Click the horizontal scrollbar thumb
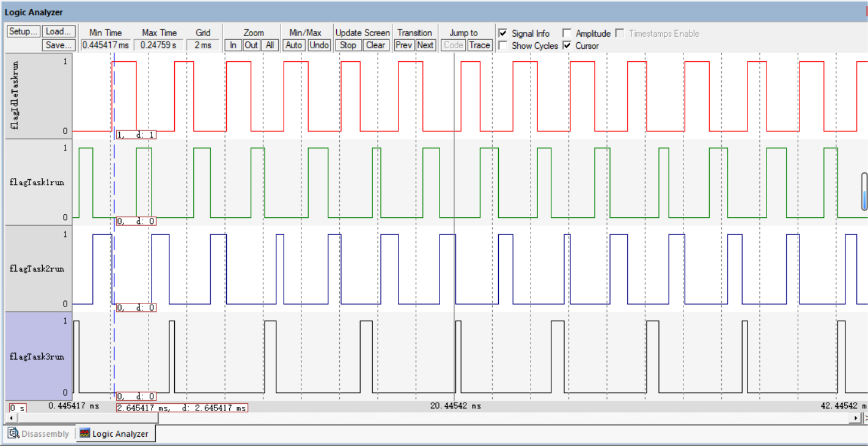Image resolution: width=868 pixels, height=446 pixels. 87,418
